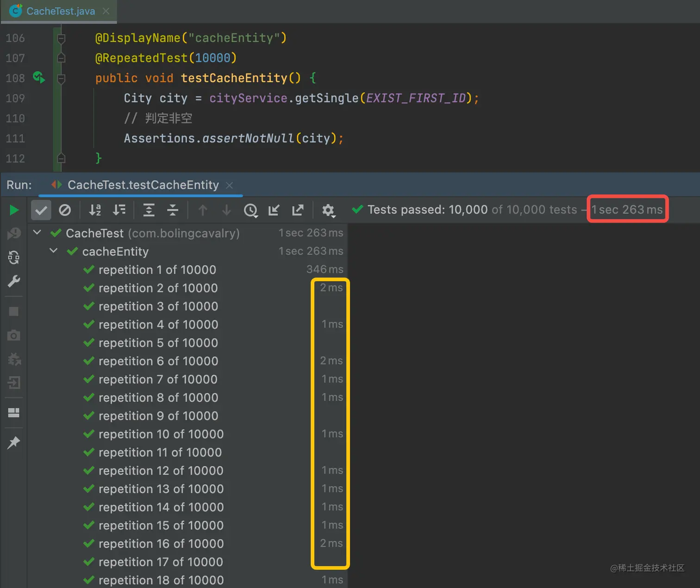
Task: Click run test gutter icon at line 108
Action: [39, 77]
